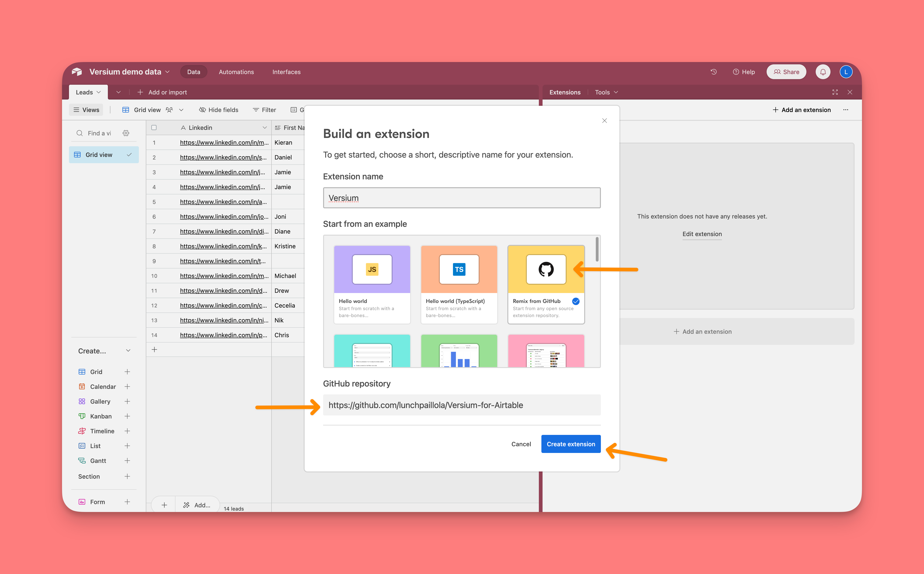Choose Hello world (TypeScript) example
Viewport: 924px width, 574px height.
tap(459, 284)
